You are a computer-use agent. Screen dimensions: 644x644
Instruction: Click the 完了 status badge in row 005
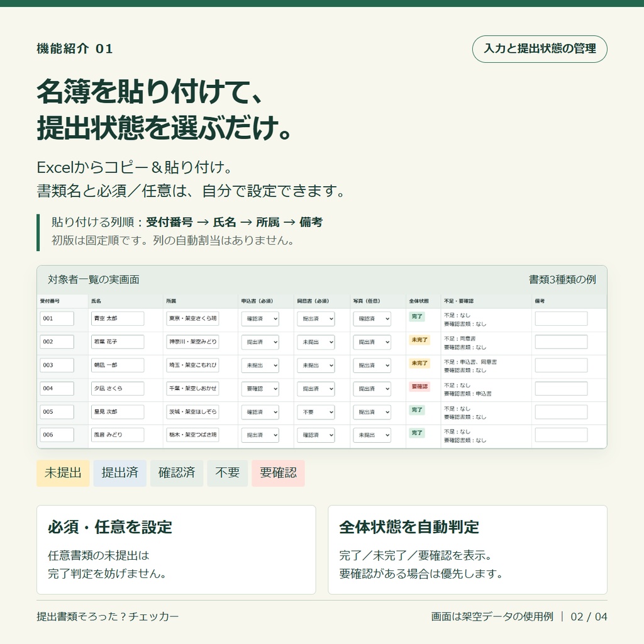pos(417,410)
